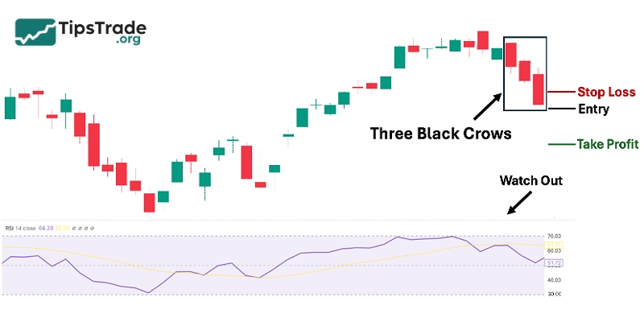Click the Watch Out annotation text

530,180
